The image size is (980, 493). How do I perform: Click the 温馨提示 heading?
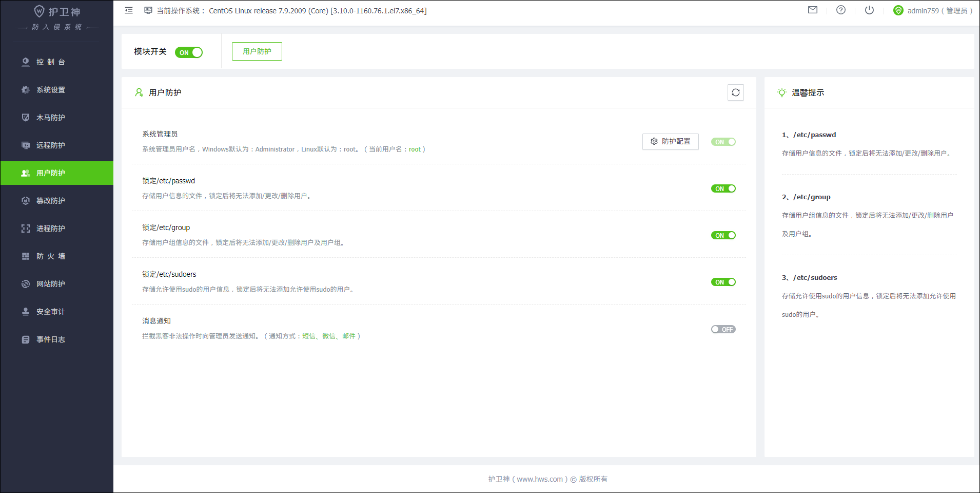point(808,92)
